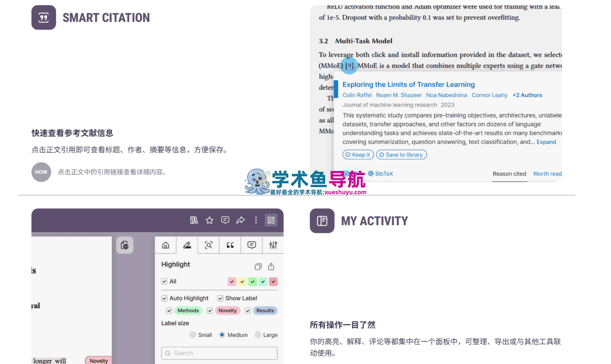Select the highlighter pen tab

pyautogui.click(x=187, y=245)
